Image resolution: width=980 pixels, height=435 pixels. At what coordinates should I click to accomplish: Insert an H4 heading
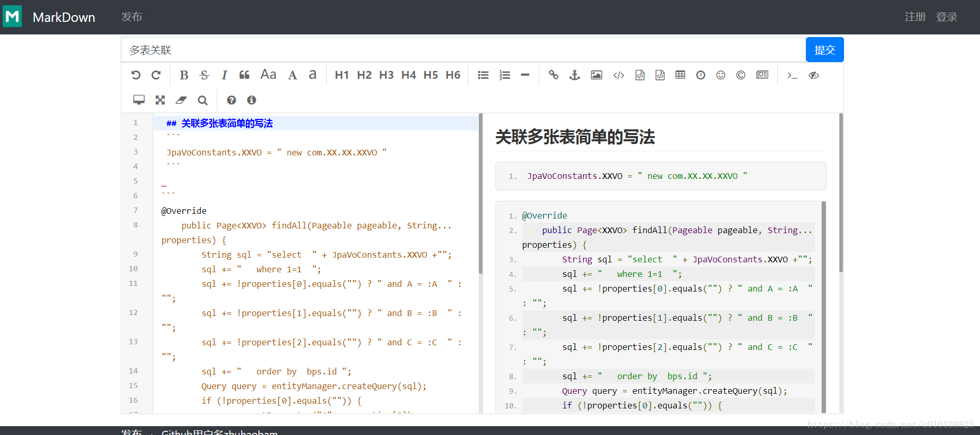tap(408, 75)
